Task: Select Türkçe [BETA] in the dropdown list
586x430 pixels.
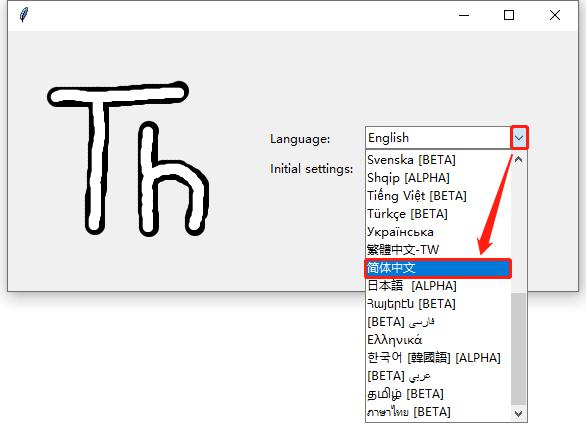Action: coord(438,214)
